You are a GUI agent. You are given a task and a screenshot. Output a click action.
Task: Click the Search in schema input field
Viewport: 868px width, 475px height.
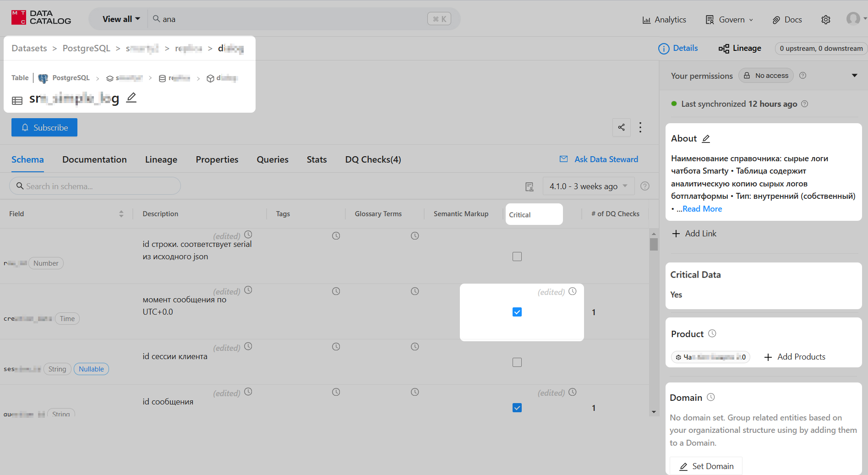point(95,186)
